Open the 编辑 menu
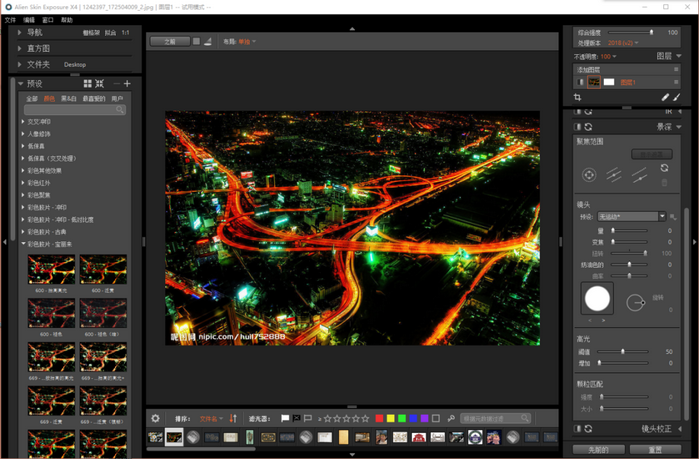 (x=29, y=20)
